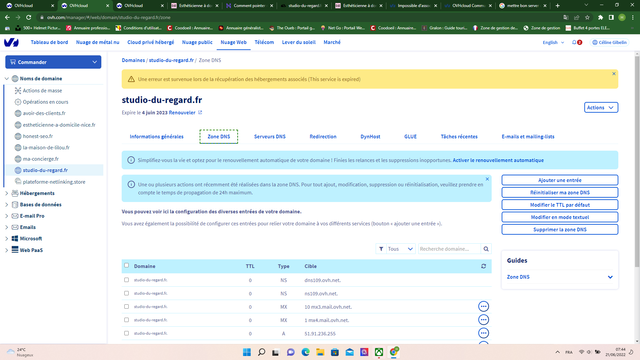Open the GLUE tab
The width and height of the screenshot is (640, 360).
tap(410, 137)
